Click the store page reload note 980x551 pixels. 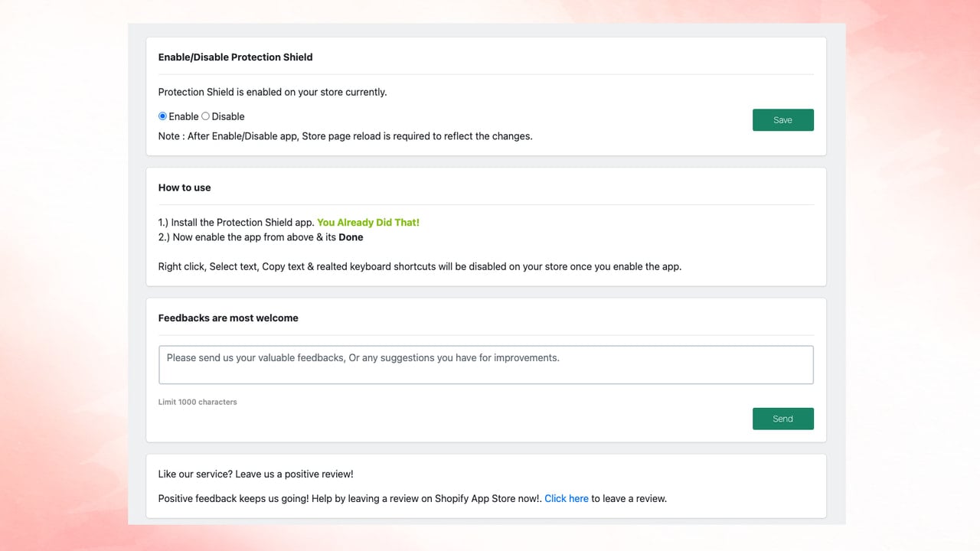[x=345, y=136]
